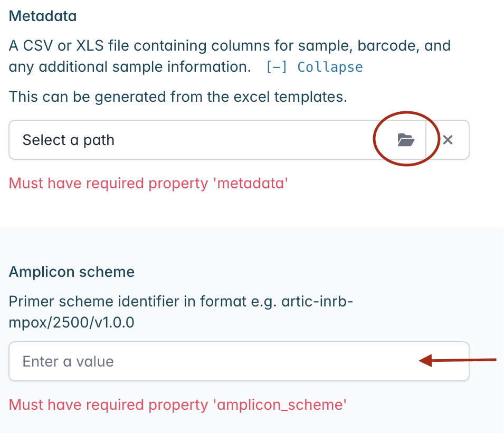Focus the Amplicon scheme value input

[239, 361]
